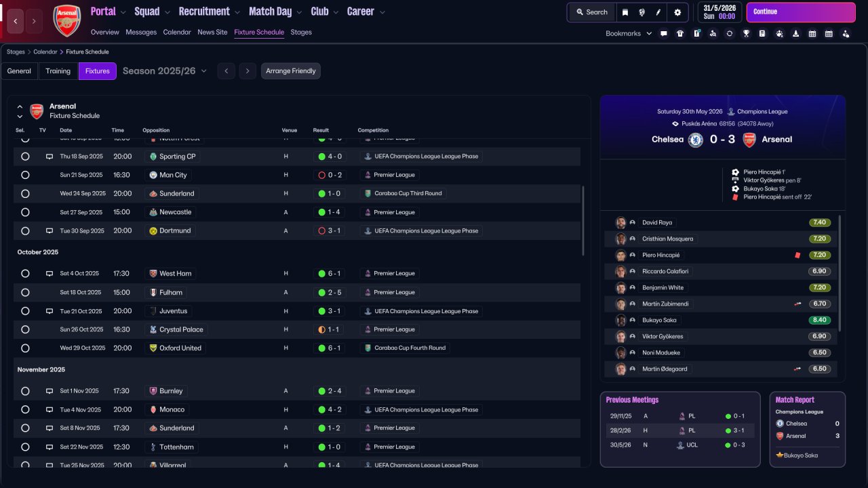Open the Career dropdown menu
This screenshot has width=868, height=488.
point(366,12)
